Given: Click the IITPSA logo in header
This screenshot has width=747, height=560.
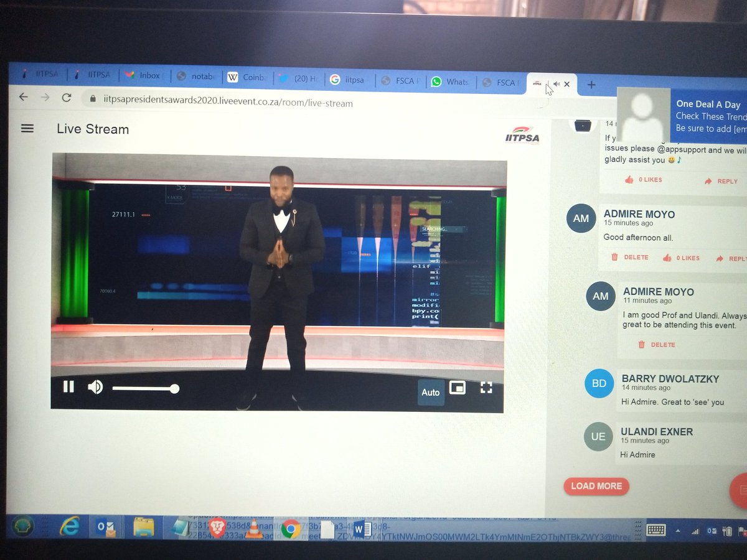Looking at the screenshot, I should (522, 136).
